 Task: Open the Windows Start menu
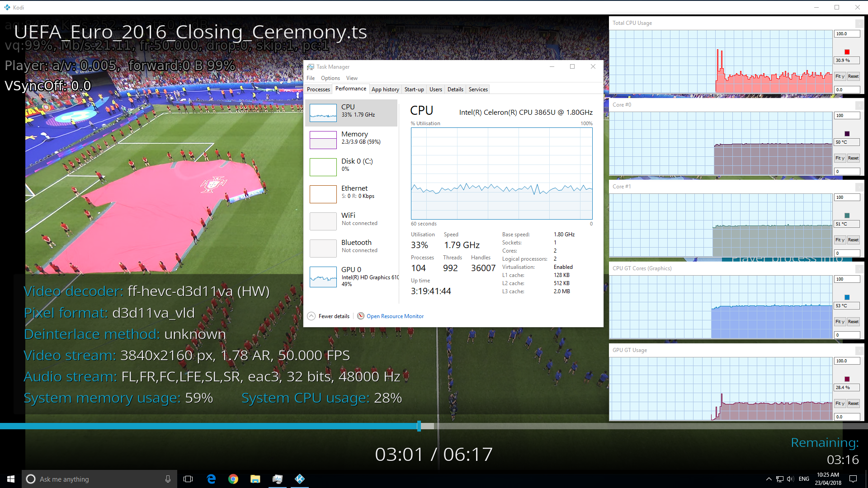[x=11, y=479]
